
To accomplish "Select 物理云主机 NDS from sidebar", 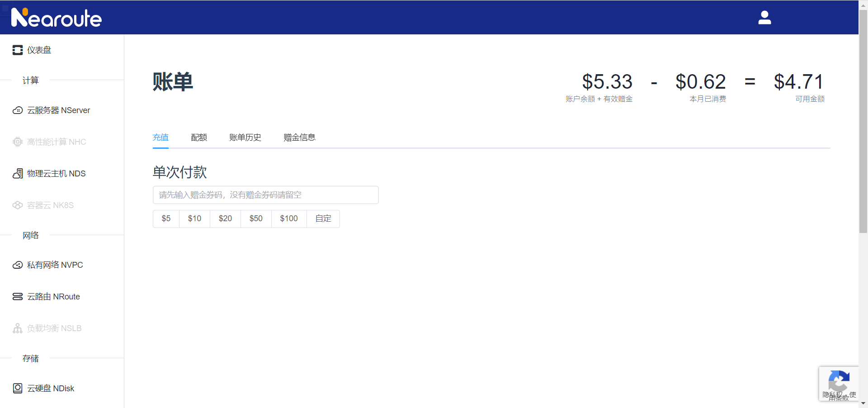I will (56, 173).
